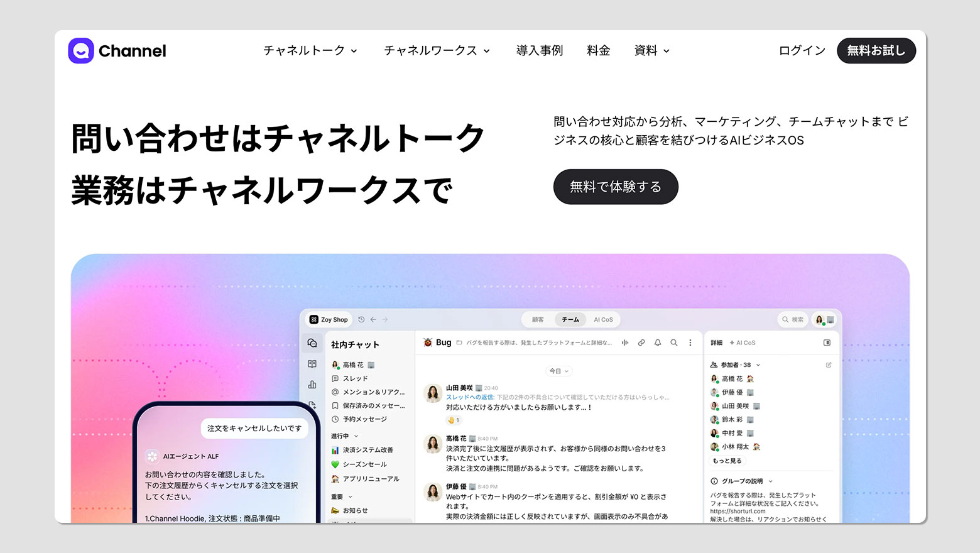The width and height of the screenshot is (980, 553).
Task: Switch to the 顧客 tab
Action: point(538,320)
